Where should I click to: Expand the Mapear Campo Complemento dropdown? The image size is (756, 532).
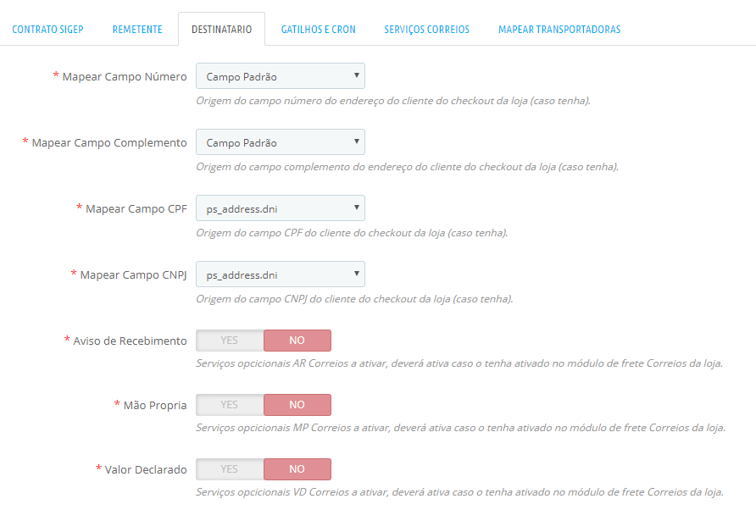[x=281, y=142]
